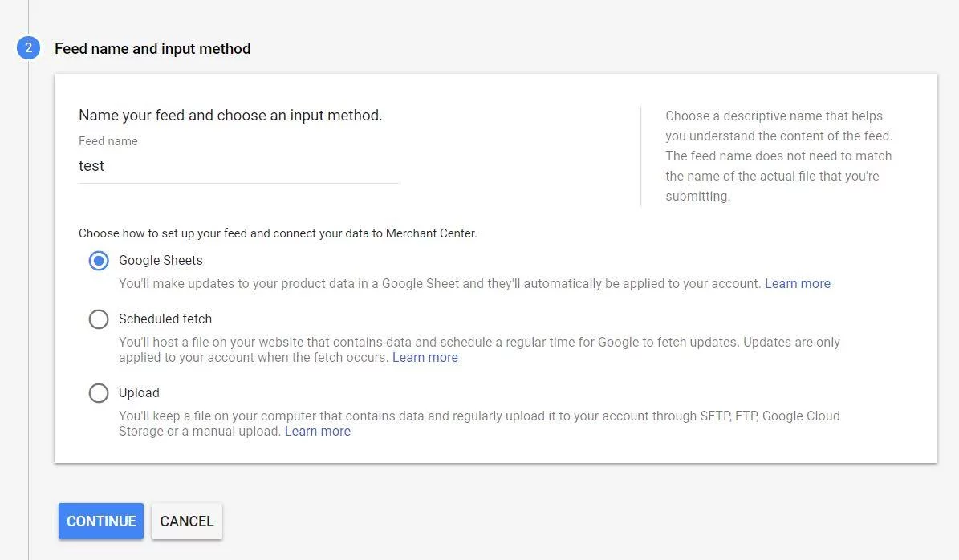Screen dimensions: 959x560
Task: Select the Scheduled fetch radio button
Action: coord(99,319)
